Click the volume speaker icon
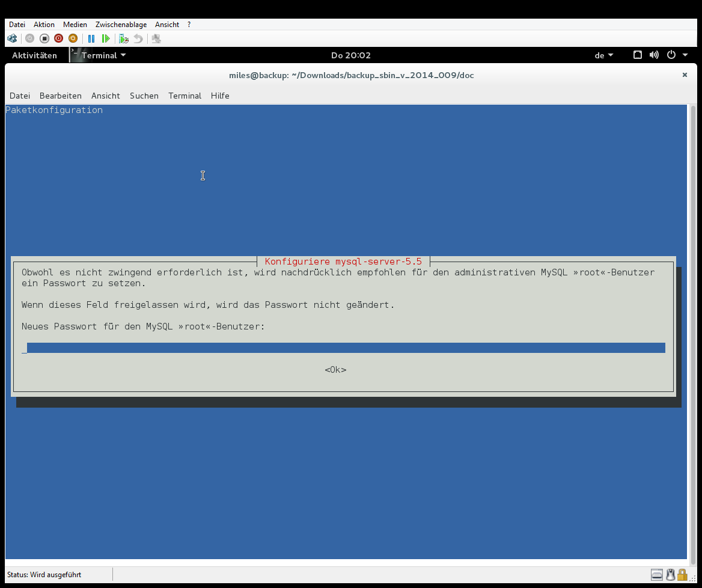 [654, 55]
